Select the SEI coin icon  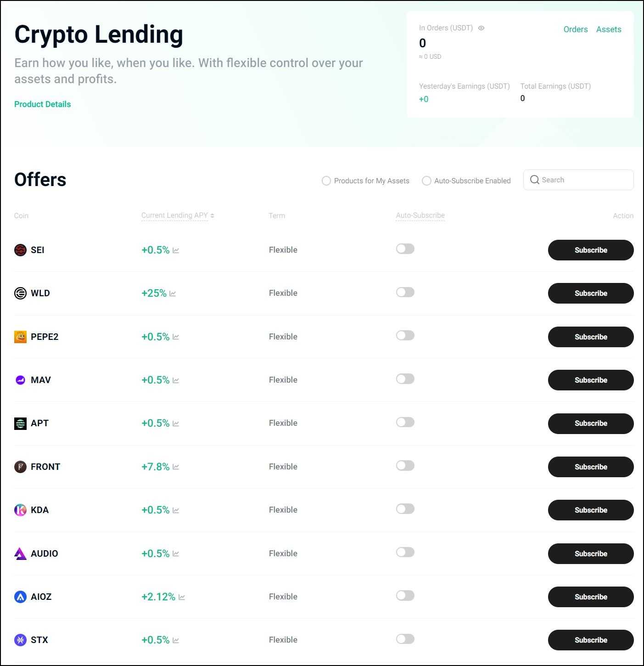(20, 250)
